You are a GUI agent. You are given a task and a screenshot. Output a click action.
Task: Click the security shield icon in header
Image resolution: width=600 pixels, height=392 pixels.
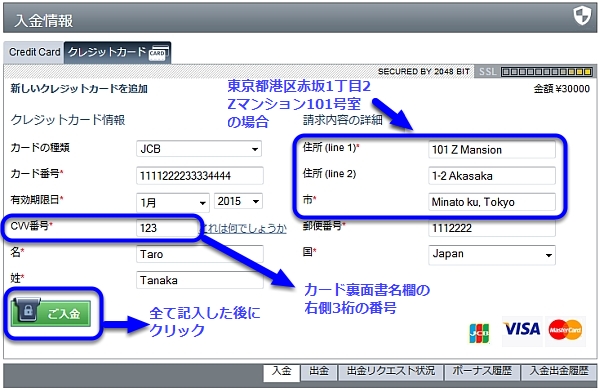coord(582,16)
